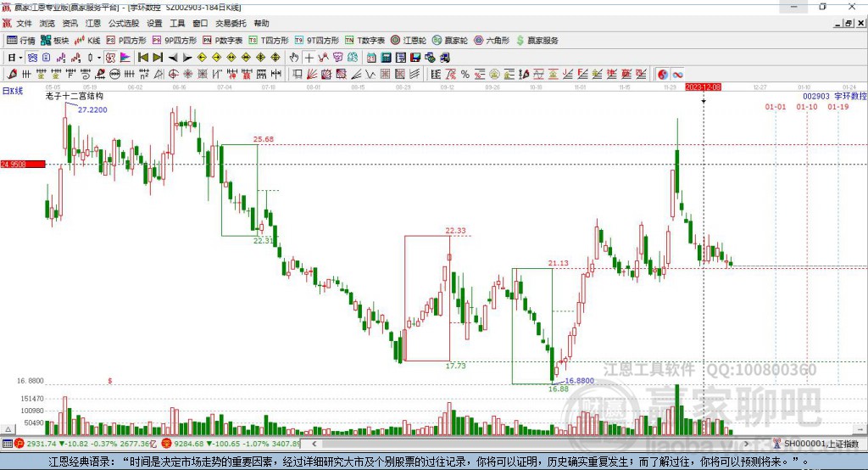The image size is (868, 470).
Task: Click the 01-10 forecast date label
Action: coord(807,107)
